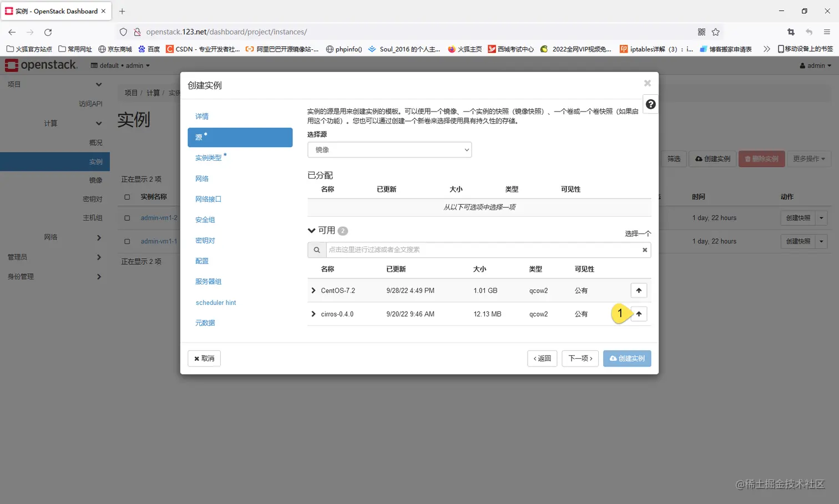Open the 密钥对 section in the wizard

204,240
